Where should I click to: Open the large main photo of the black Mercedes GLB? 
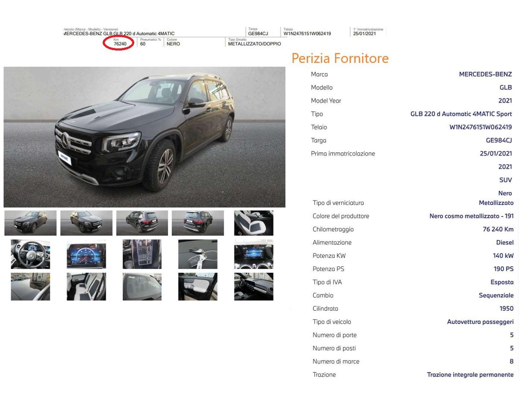click(x=144, y=137)
